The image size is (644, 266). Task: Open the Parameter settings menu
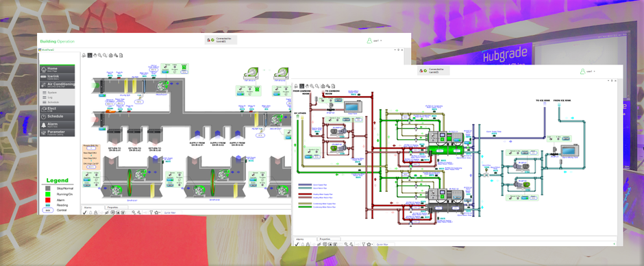tap(57, 133)
